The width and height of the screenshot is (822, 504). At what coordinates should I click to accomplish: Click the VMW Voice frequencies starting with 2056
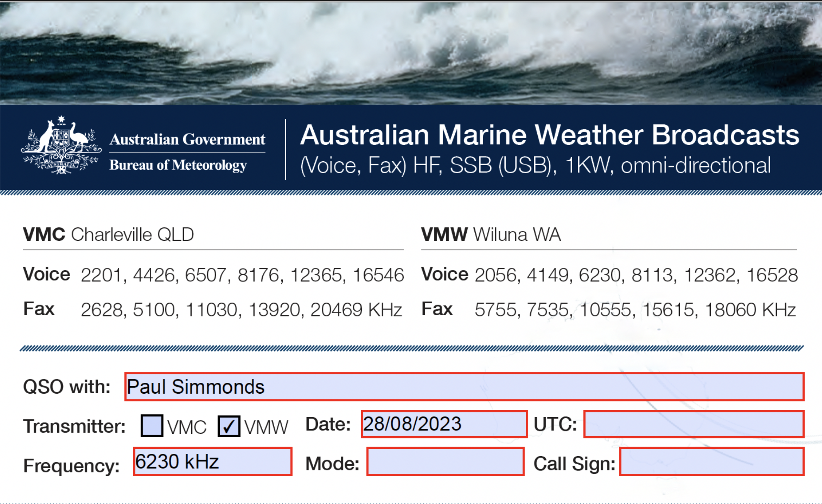(636, 275)
